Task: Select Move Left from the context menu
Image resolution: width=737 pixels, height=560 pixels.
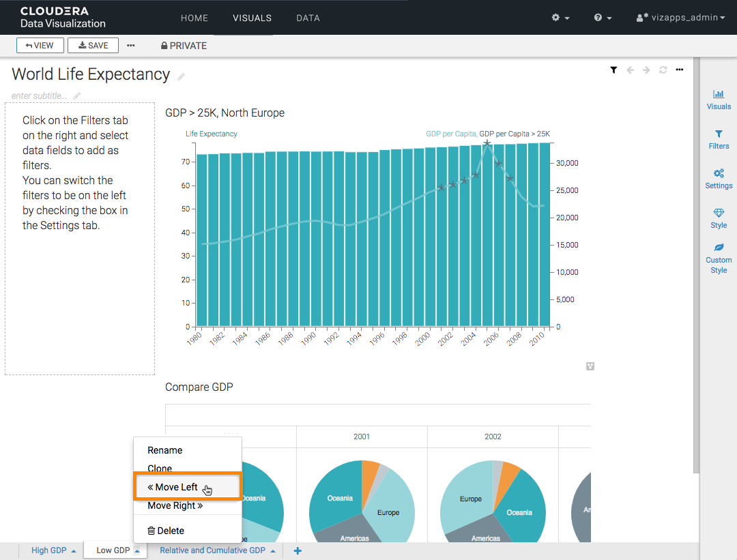Action: coord(173,487)
